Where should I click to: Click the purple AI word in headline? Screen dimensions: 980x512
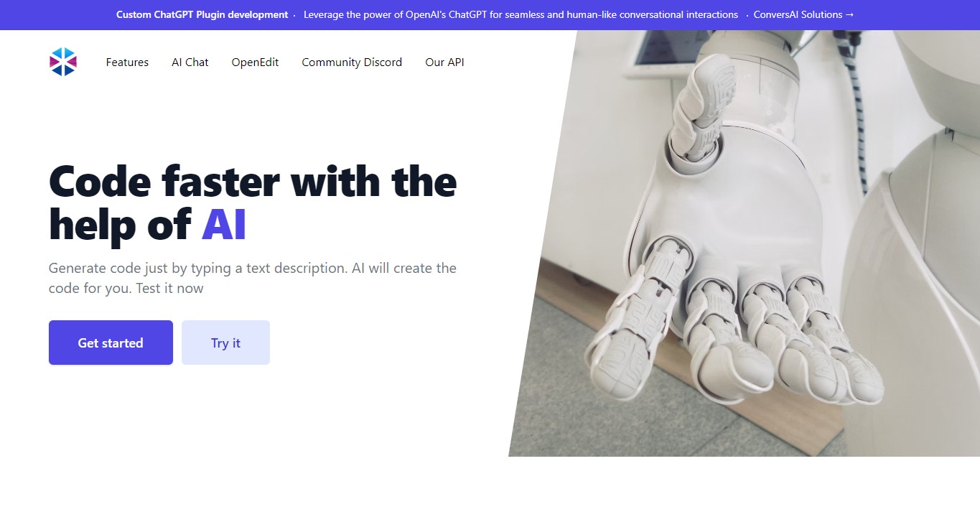click(x=224, y=224)
